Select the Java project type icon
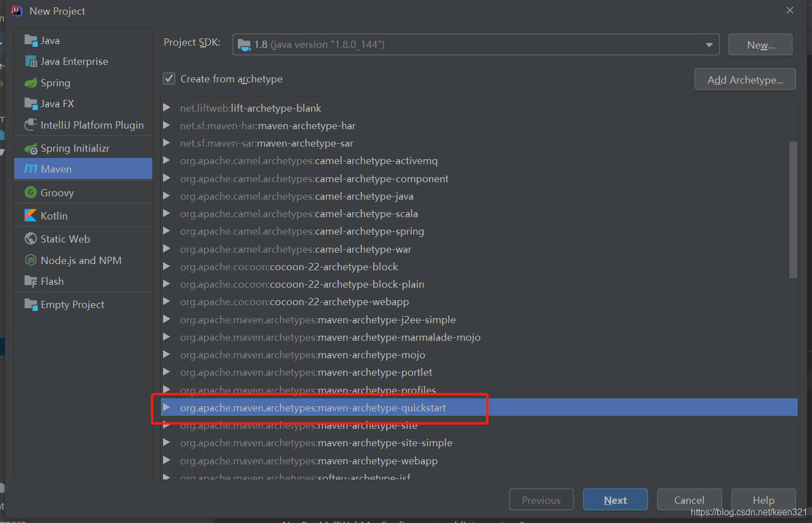812x523 pixels. (30, 40)
